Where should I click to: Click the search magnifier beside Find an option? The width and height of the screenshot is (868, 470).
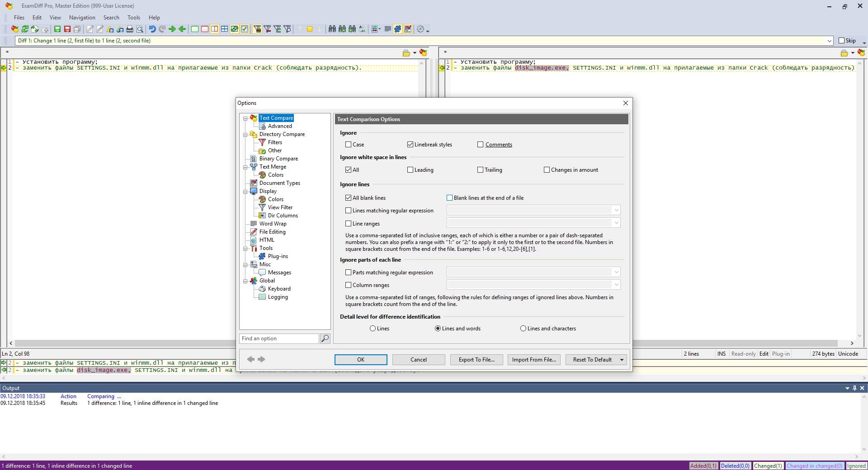click(325, 338)
